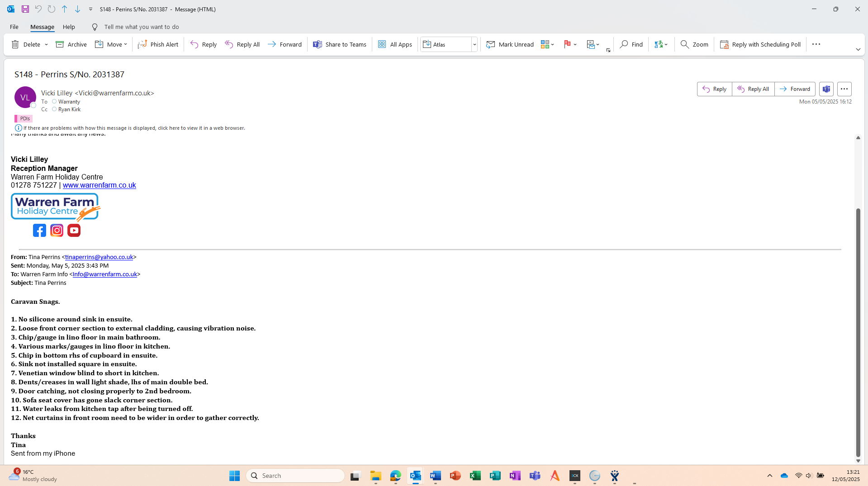The width and height of the screenshot is (868, 486).
Task: Open the Windows Start menu
Action: [x=234, y=476]
